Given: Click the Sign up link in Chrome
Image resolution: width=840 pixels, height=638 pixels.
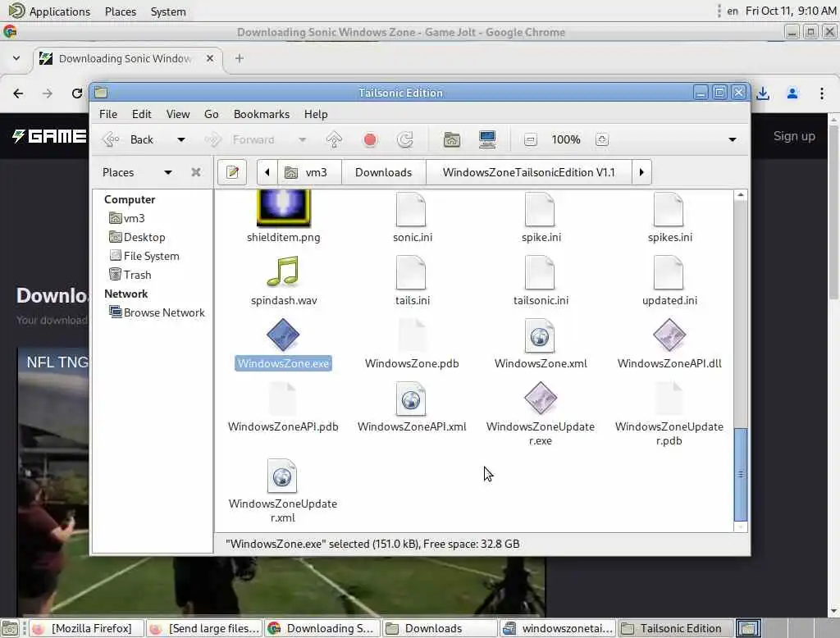Looking at the screenshot, I should (794, 136).
